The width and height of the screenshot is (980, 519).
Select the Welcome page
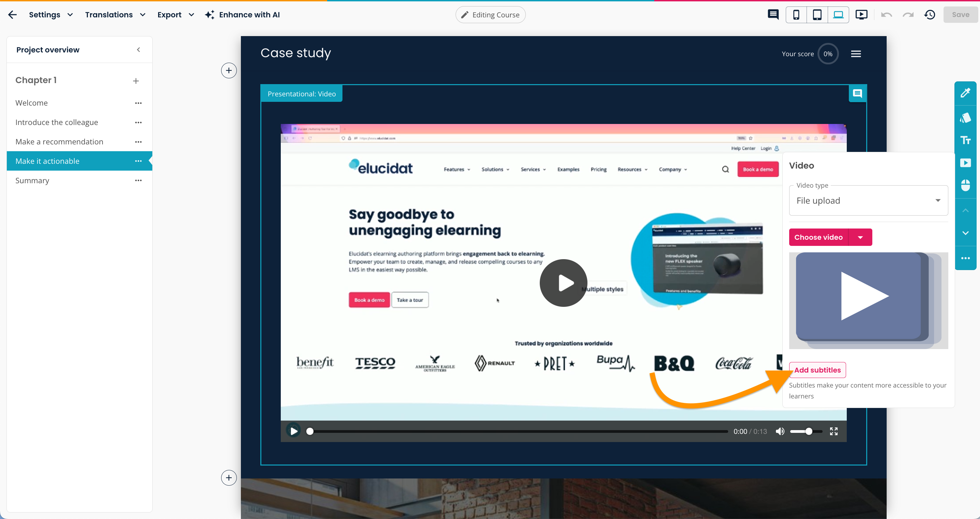(32, 103)
